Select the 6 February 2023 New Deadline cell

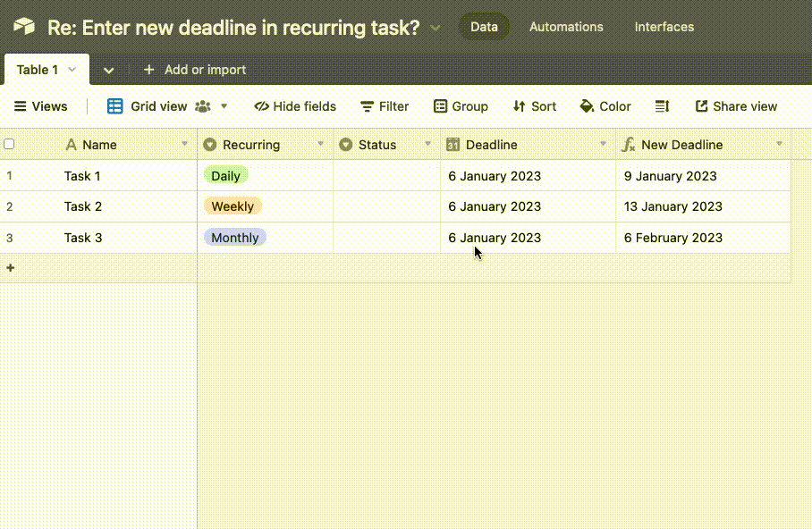tap(703, 238)
